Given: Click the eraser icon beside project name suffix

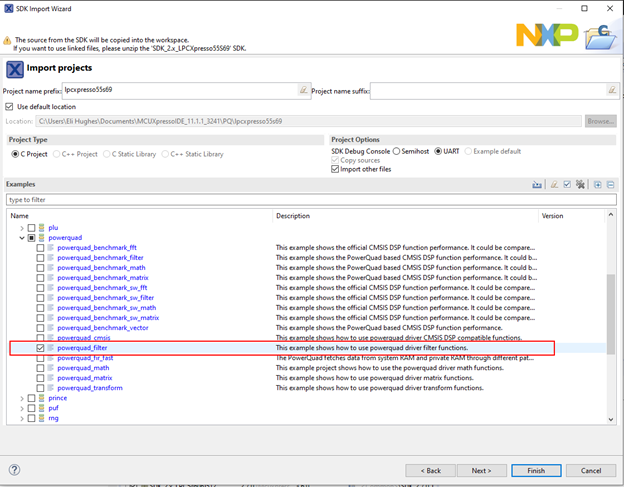Looking at the screenshot, I should click(x=612, y=90).
